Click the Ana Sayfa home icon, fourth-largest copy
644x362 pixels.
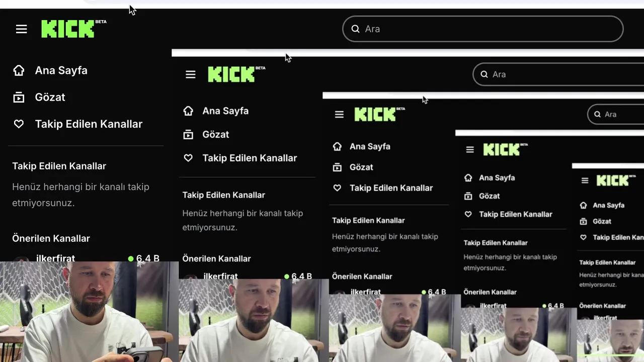pyautogui.click(x=468, y=177)
